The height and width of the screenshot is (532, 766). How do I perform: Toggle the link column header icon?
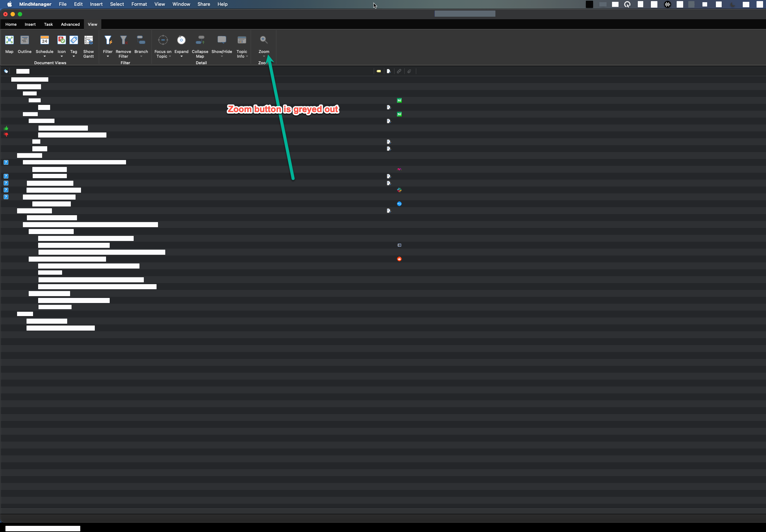pos(399,71)
